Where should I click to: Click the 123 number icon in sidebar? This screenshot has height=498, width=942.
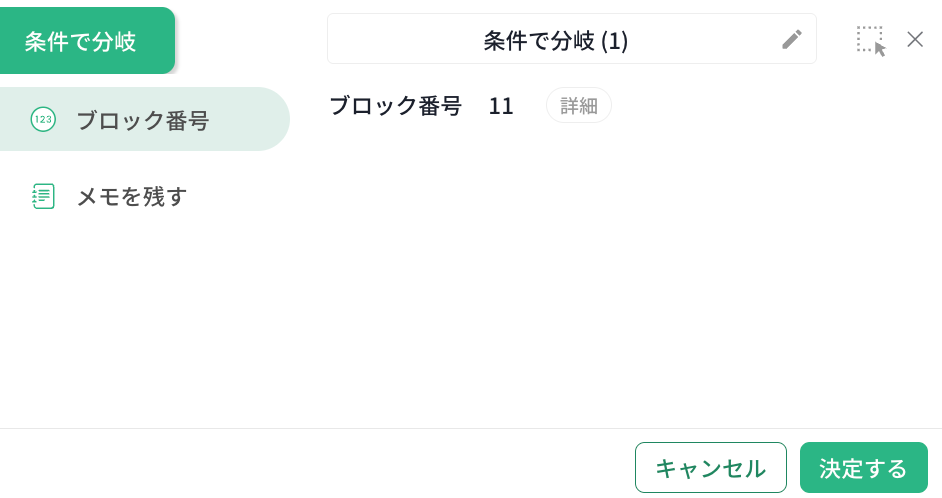coord(43,119)
